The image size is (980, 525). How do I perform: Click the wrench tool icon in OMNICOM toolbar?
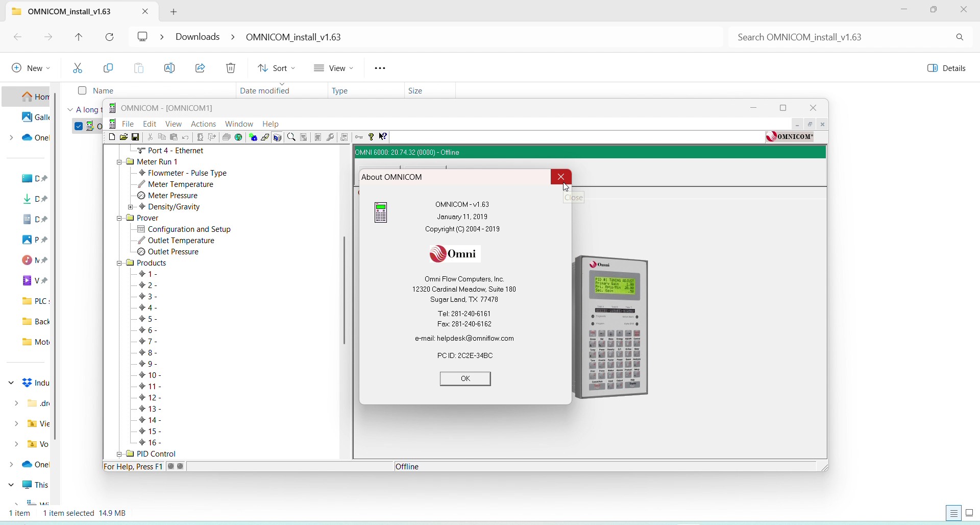click(331, 137)
